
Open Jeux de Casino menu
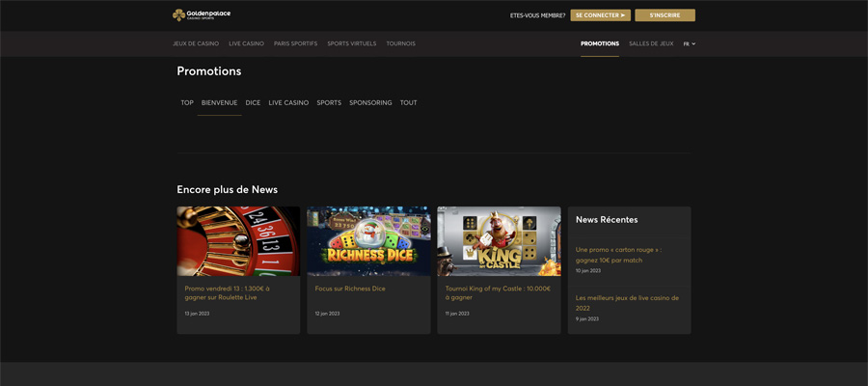196,43
